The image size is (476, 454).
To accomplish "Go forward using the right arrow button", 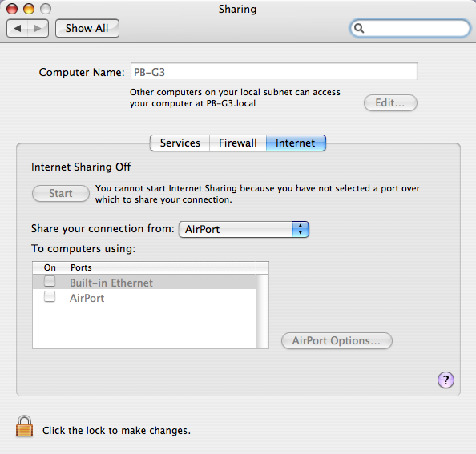I will point(38,29).
